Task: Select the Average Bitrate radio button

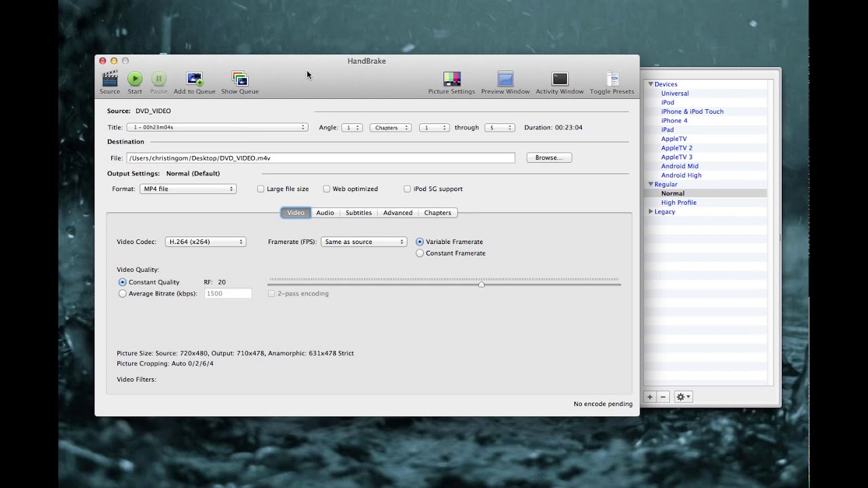Action: click(122, 293)
